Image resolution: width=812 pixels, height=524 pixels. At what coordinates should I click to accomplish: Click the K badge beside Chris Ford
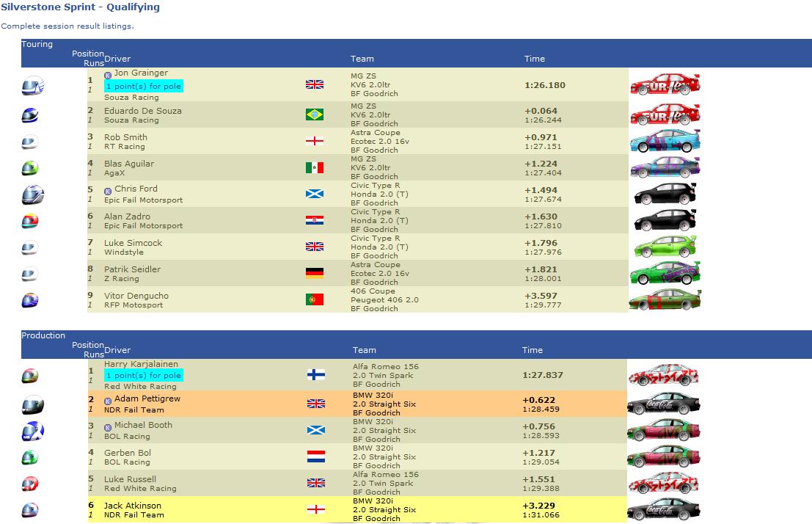[108, 192]
